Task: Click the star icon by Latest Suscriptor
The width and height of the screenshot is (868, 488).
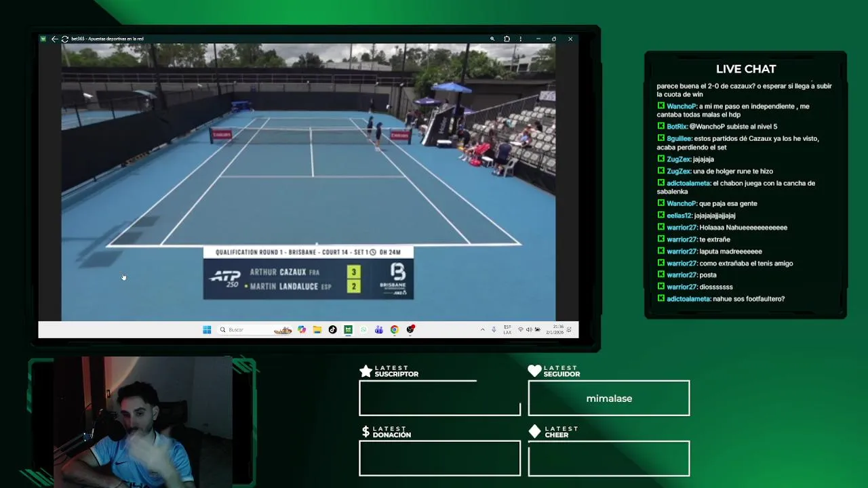Action: (366, 371)
